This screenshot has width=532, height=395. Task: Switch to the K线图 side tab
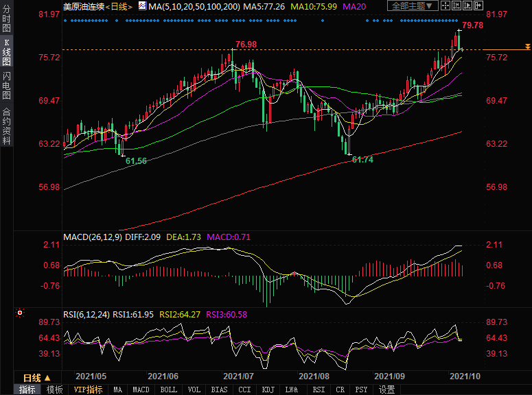[6, 52]
